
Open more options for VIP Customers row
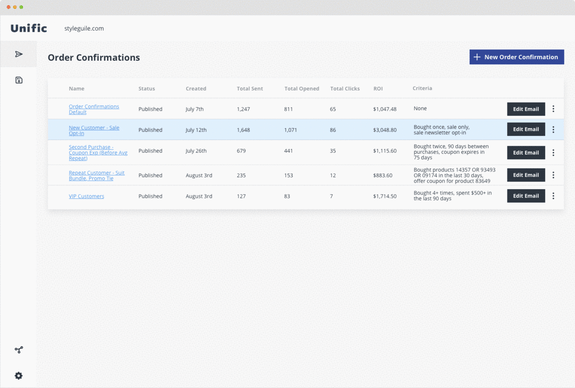[553, 196]
